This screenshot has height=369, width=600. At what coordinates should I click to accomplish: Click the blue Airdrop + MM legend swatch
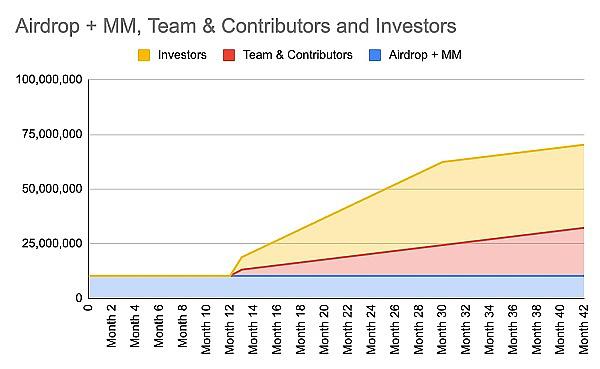click(375, 55)
